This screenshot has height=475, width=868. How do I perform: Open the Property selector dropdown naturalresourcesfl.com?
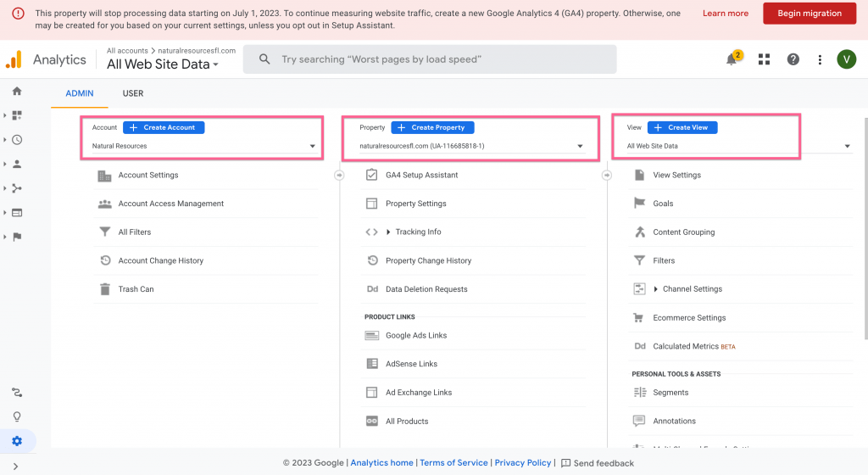point(471,146)
